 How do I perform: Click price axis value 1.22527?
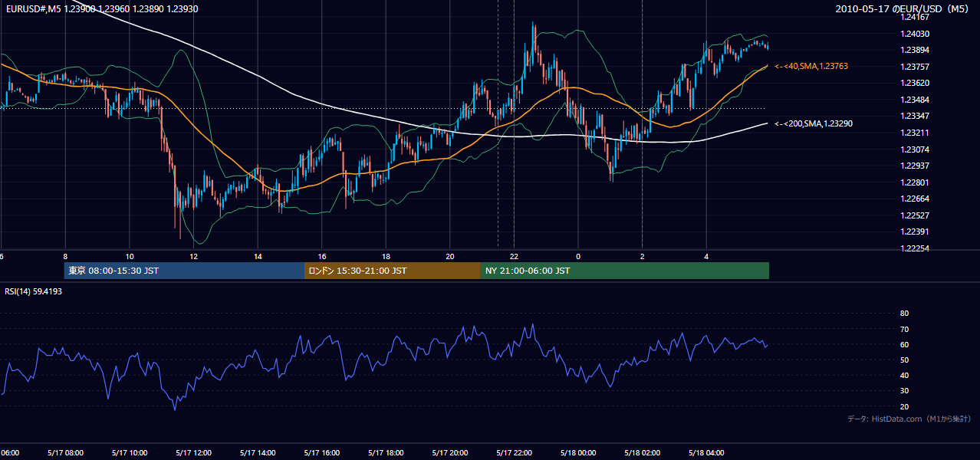coord(915,215)
